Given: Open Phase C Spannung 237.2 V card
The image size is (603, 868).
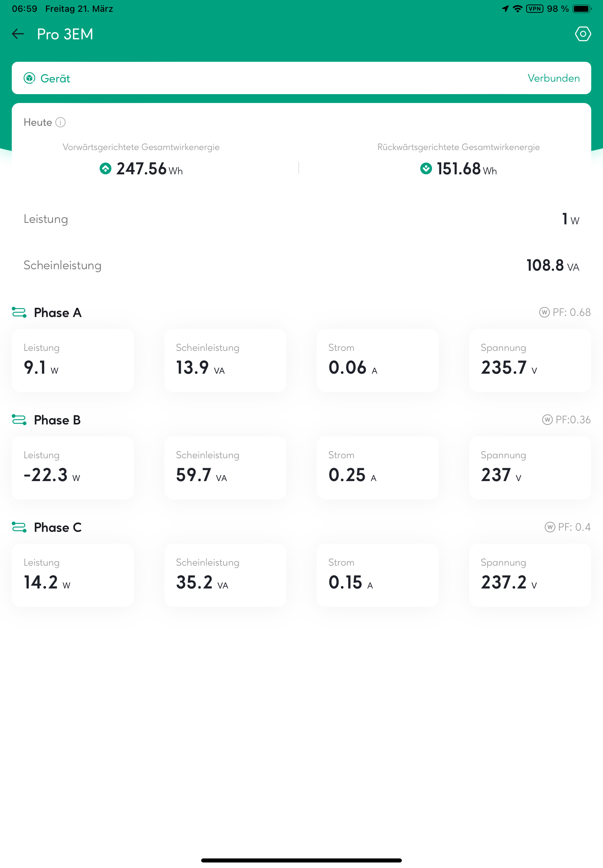Looking at the screenshot, I should tap(530, 575).
